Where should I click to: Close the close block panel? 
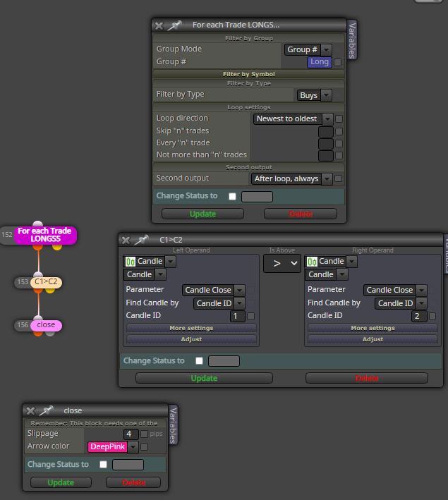pyautogui.click(x=30, y=411)
